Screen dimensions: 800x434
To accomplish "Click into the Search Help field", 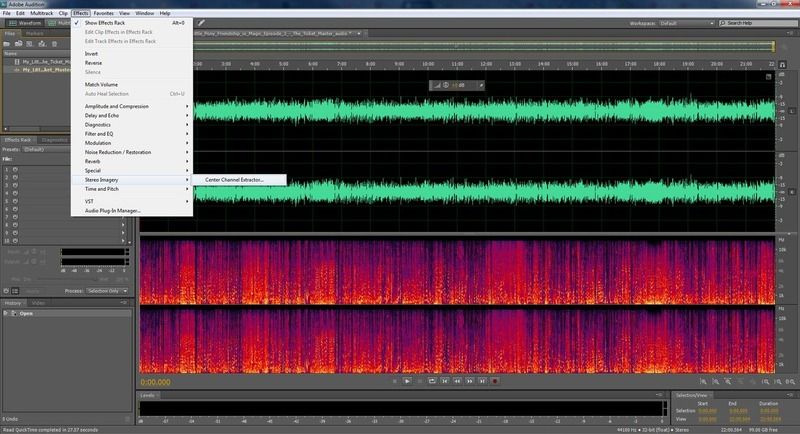I will point(759,23).
